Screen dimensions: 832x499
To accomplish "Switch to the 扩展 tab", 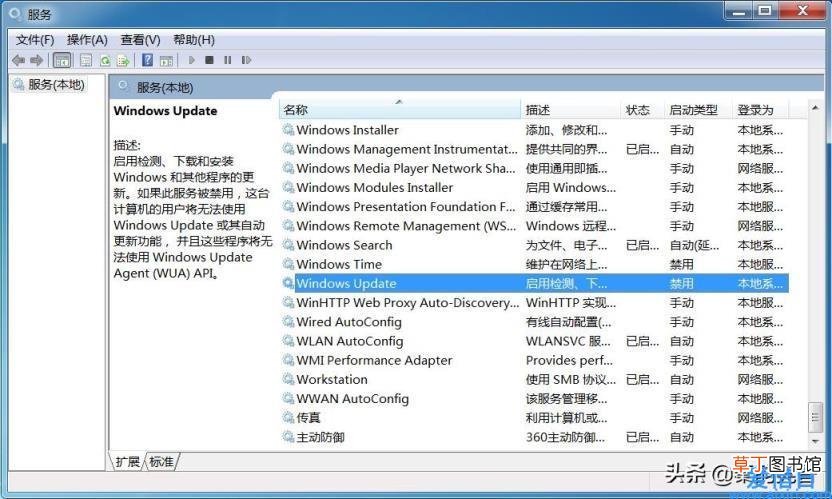I will point(127,462).
